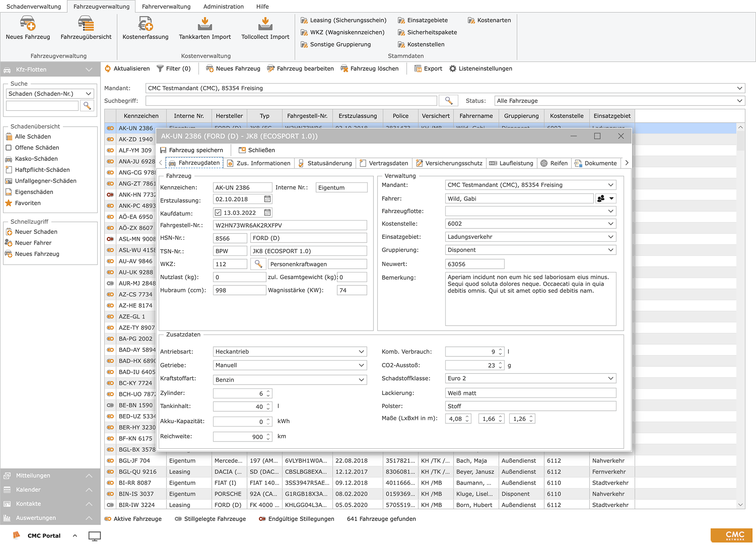Open Einsatzgebiete master data

click(423, 20)
